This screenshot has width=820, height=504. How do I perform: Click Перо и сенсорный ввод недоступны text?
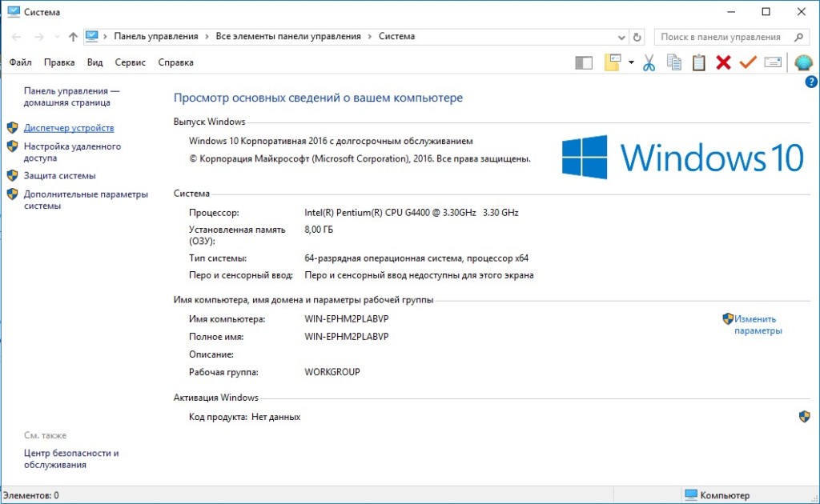point(419,274)
